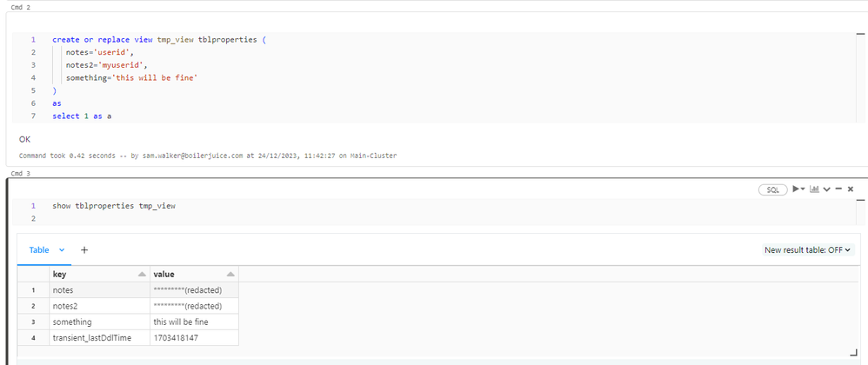Click the 1703418147 value cell
This screenshot has height=365, width=868.
click(176, 337)
